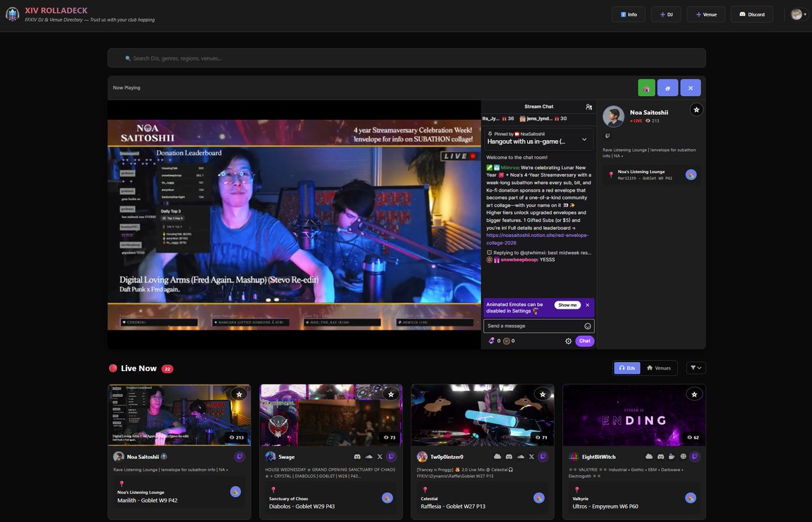Select the Swage DJ name
Image resolution: width=812 pixels, height=522 pixels.
tap(286, 457)
